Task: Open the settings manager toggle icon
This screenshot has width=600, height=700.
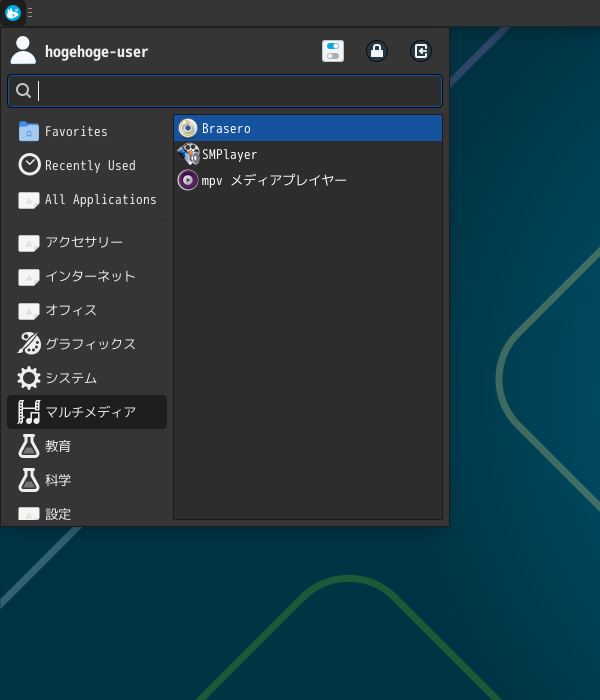Action: (x=333, y=51)
